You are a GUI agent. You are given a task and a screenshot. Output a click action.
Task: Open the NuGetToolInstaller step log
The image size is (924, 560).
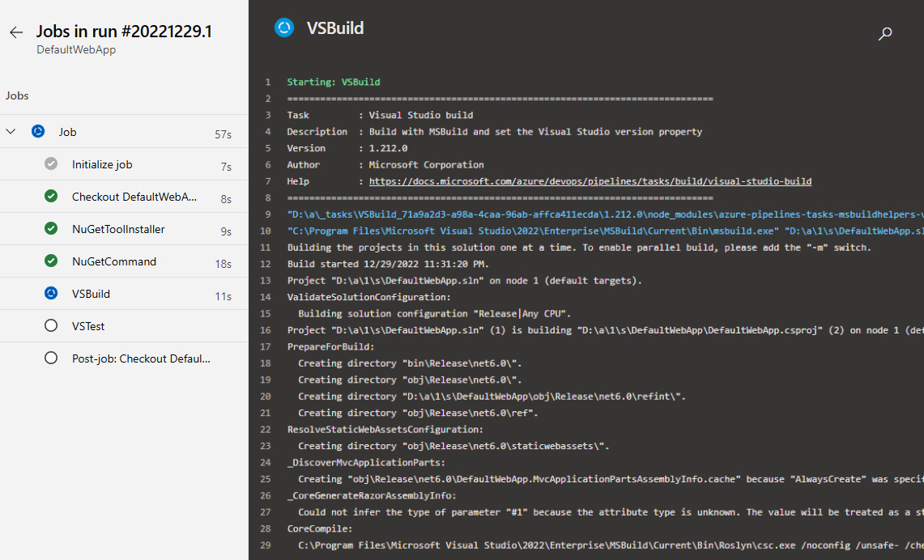coord(124,228)
